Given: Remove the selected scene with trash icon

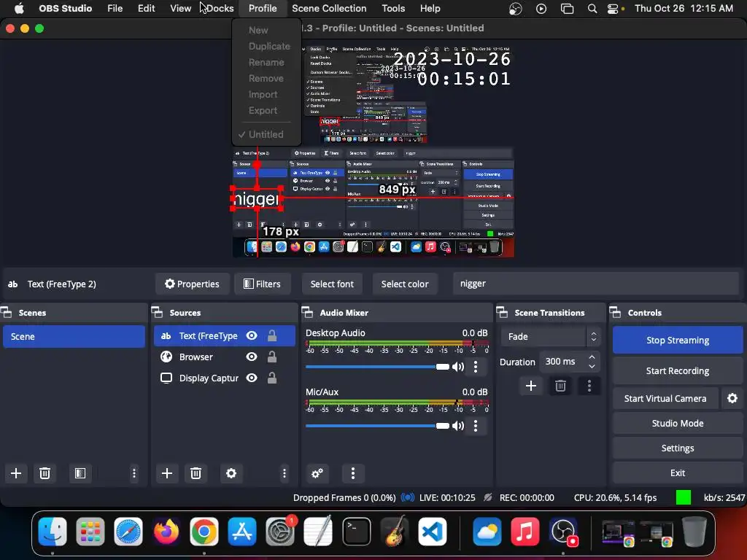Looking at the screenshot, I should pos(44,472).
